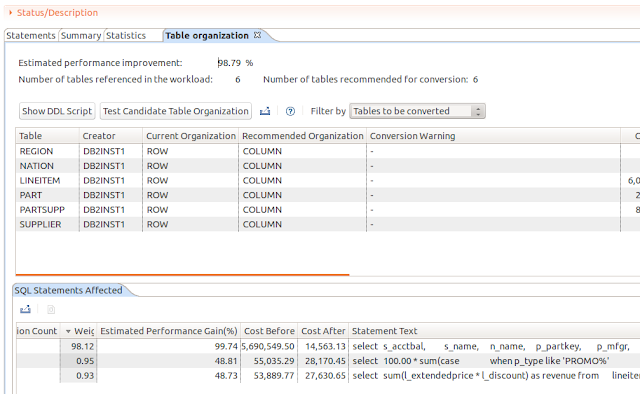The height and width of the screenshot is (394, 640).
Task: Click the export icon beside Test Candidate button
Action: pyautogui.click(x=265, y=111)
